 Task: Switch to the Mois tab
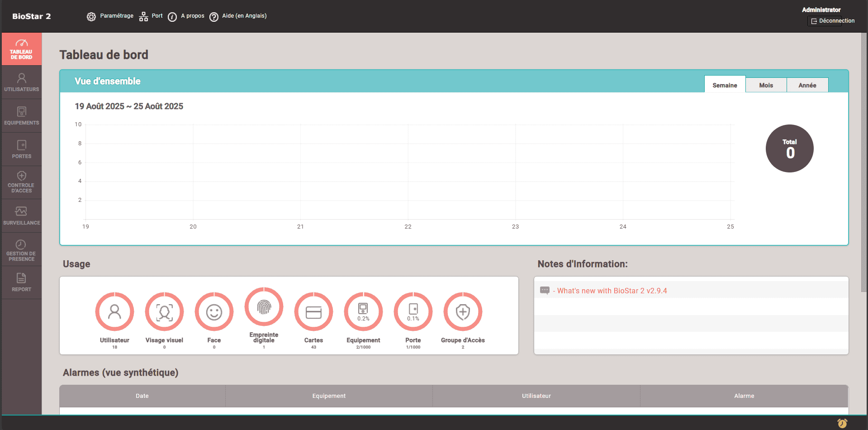point(766,85)
